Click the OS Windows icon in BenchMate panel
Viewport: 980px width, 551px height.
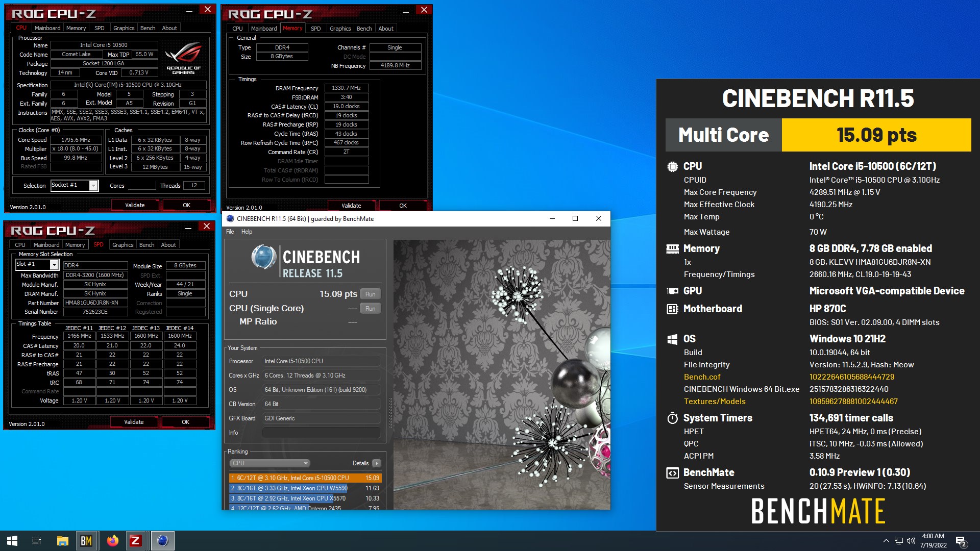point(672,339)
